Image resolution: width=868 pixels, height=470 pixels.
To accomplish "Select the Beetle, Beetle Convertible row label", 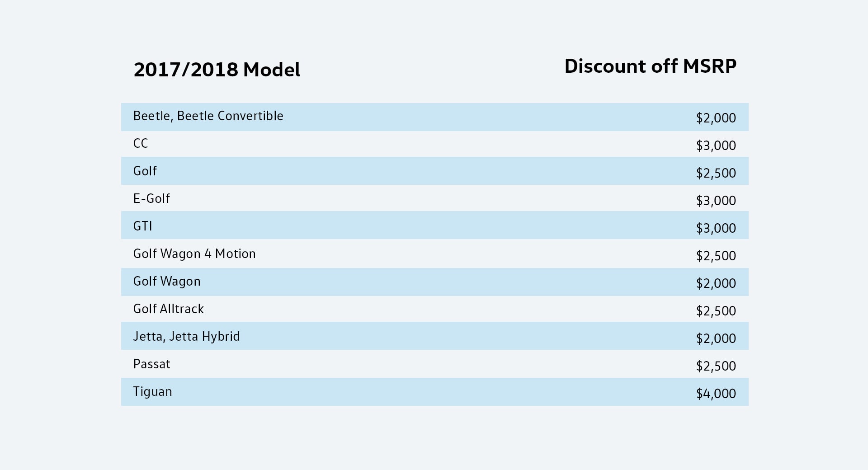I will (x=208, y=116).
